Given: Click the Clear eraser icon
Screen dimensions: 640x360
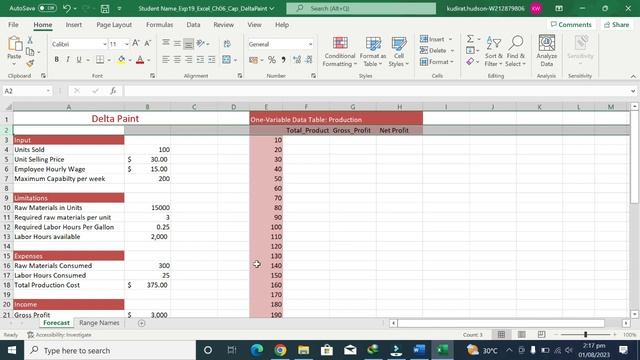Looking at the screenshot, I should pyautogui.click(x=470, y=62).
